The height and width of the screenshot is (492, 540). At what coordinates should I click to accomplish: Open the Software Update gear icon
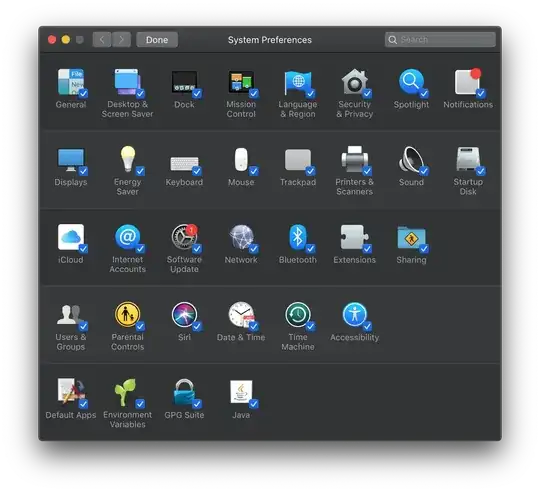[184, 237]
